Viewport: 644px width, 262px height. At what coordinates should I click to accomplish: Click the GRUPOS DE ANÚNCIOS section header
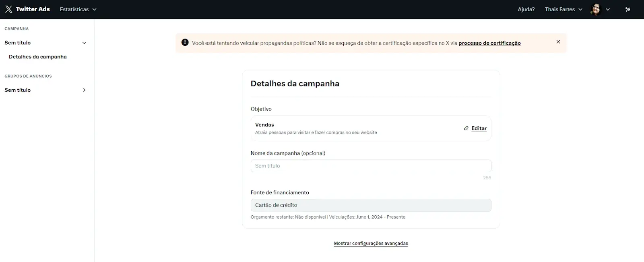(x=28, y=76)
